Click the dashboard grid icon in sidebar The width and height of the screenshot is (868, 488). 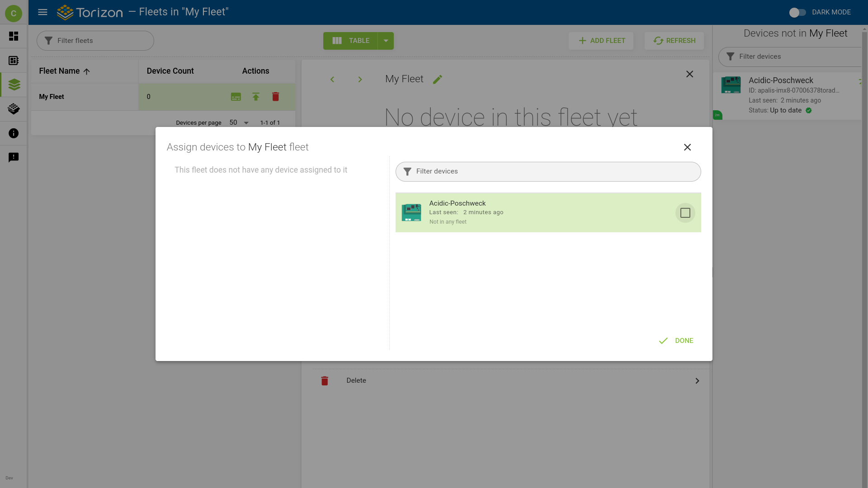tap(14, 36)
